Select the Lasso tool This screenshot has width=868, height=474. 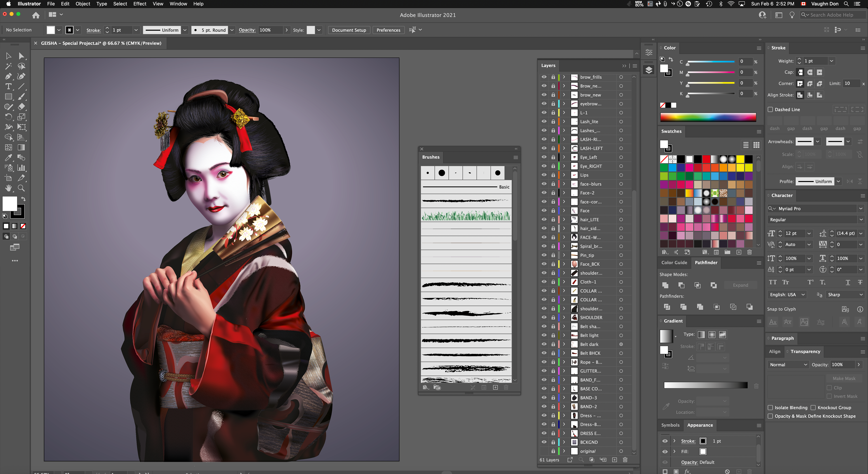point(21,66)
